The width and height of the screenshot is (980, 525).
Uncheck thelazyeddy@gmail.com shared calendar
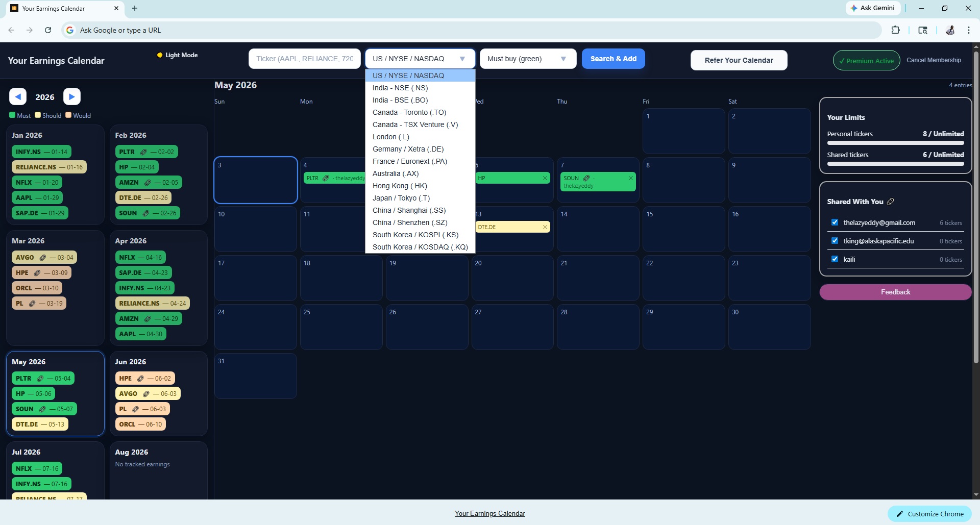point(835,222)
